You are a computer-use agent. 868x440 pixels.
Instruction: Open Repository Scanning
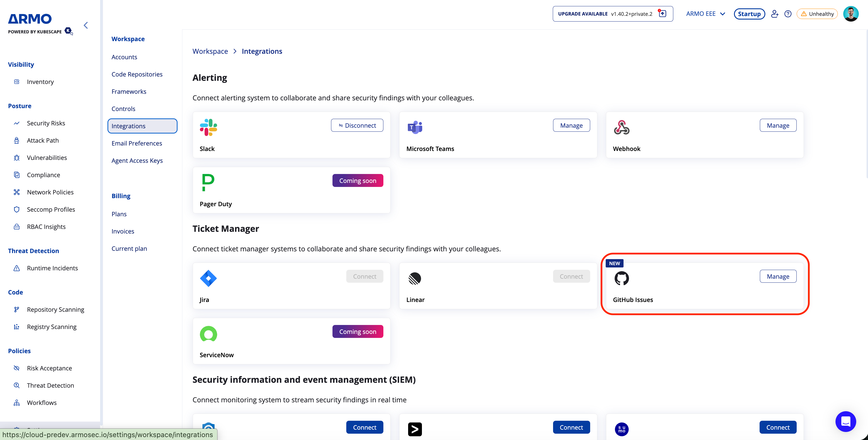pos(56,310)
